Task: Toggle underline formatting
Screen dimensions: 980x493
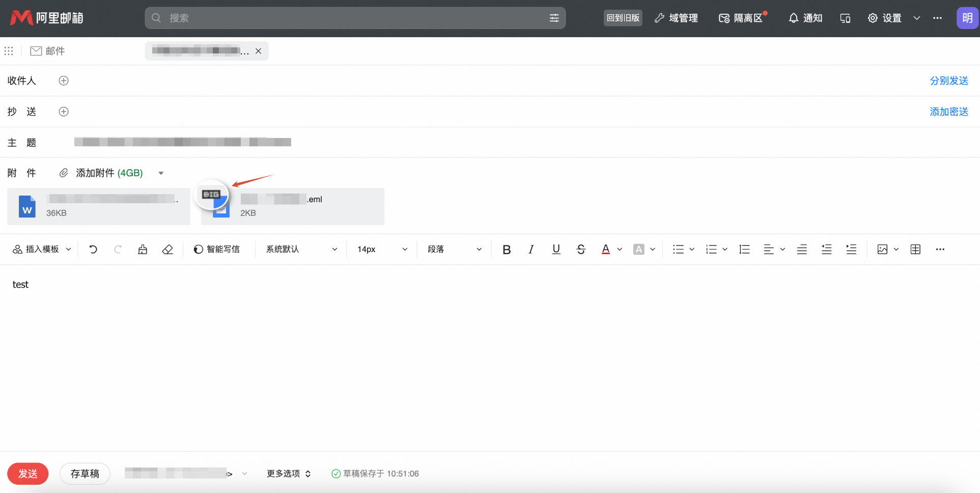Action: click(556, 249)
